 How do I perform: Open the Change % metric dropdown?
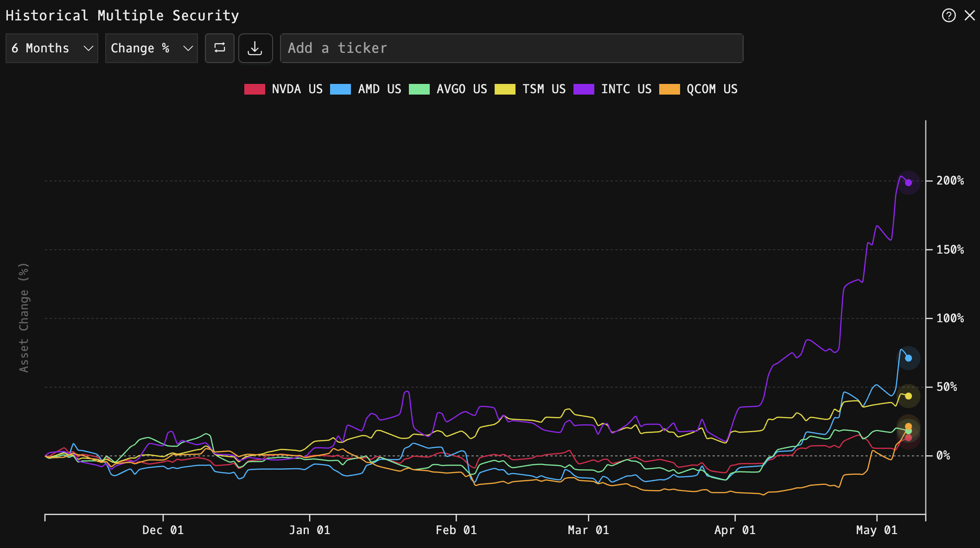[x=152, y=48]
